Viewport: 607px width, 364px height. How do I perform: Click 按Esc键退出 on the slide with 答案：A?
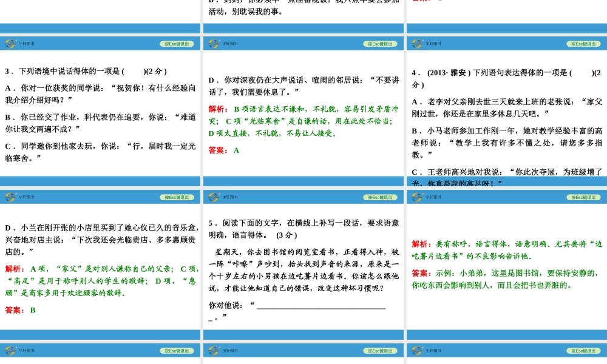[380, 44]
